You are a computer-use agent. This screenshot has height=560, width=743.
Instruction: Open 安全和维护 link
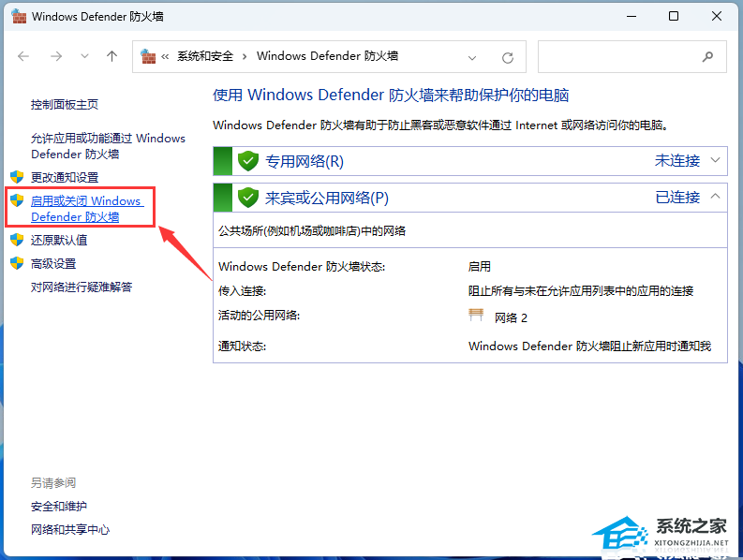[59, 506]
